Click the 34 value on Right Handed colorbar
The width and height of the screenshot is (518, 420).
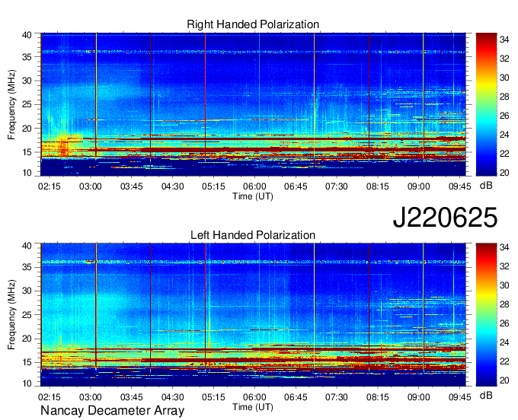(x=504, y=40)
